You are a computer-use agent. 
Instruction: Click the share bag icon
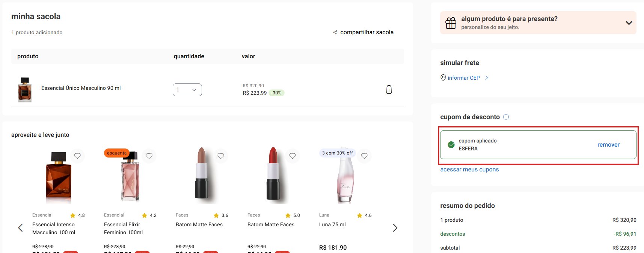pos(335,33)
